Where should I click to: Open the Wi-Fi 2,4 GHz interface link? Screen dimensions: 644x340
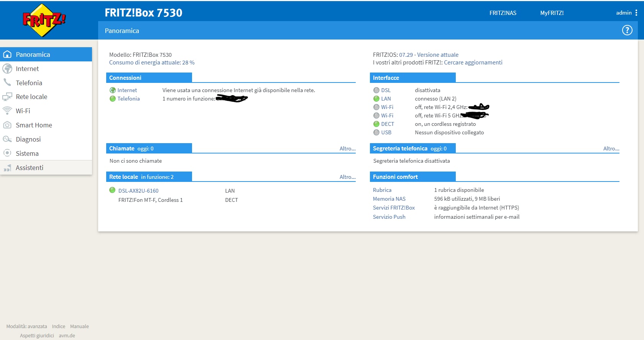[387, 107]
